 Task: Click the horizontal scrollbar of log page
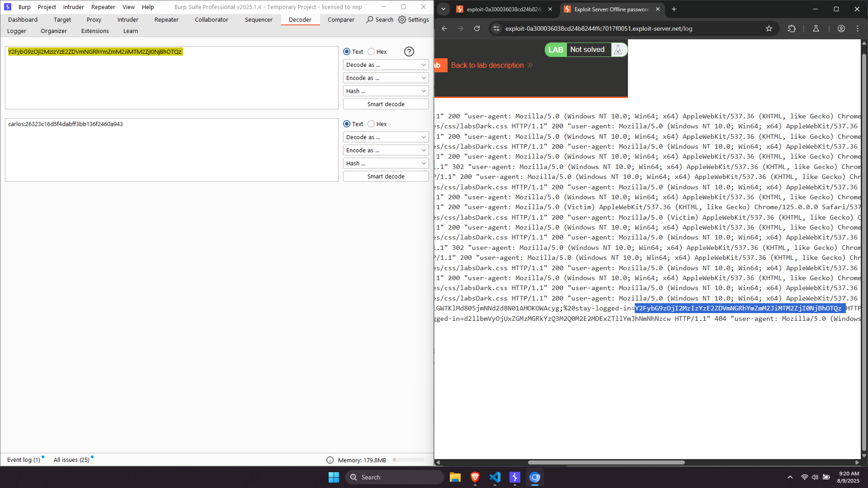coord(606,462)
